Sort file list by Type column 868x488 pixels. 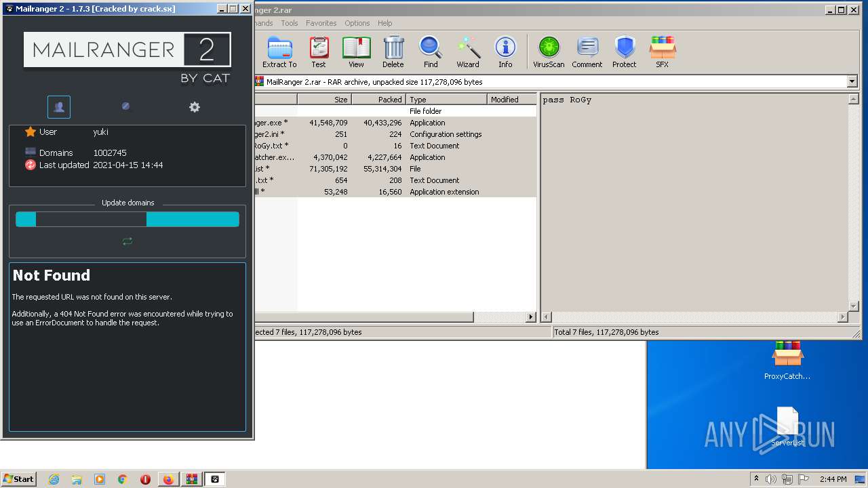click(446, 99)
